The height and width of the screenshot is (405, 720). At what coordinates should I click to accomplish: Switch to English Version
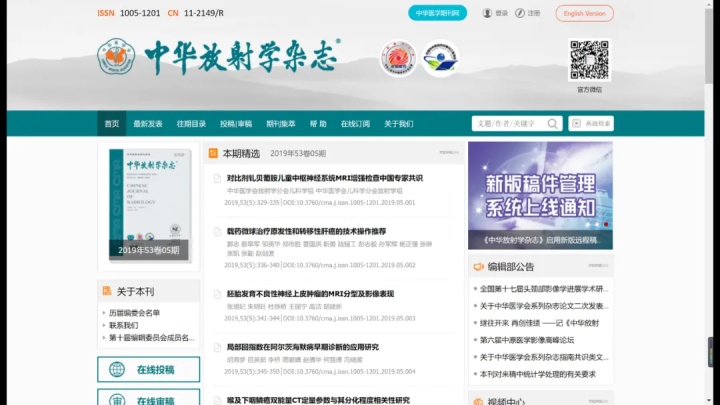[x=585, y=13]
